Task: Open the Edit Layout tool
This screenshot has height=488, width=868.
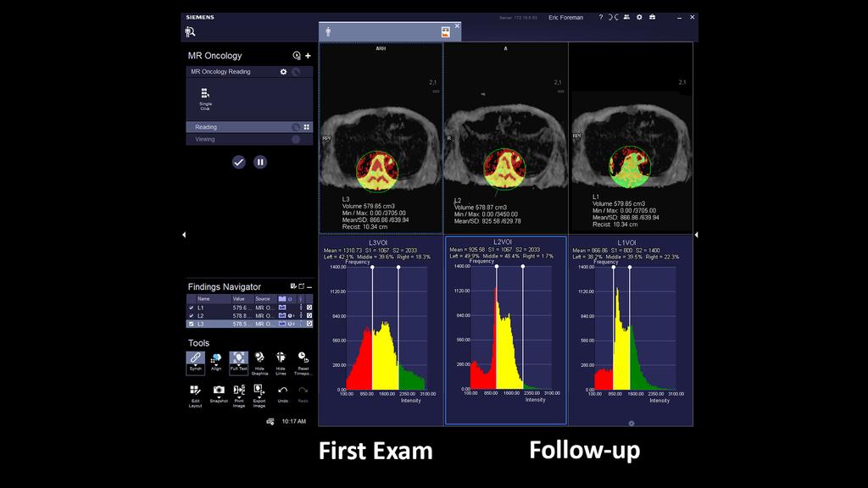Action: pos(196,389)
